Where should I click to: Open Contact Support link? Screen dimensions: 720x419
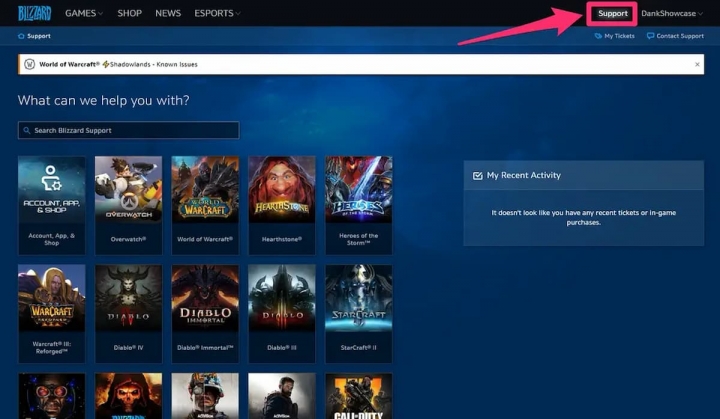(x=675, y=36)
